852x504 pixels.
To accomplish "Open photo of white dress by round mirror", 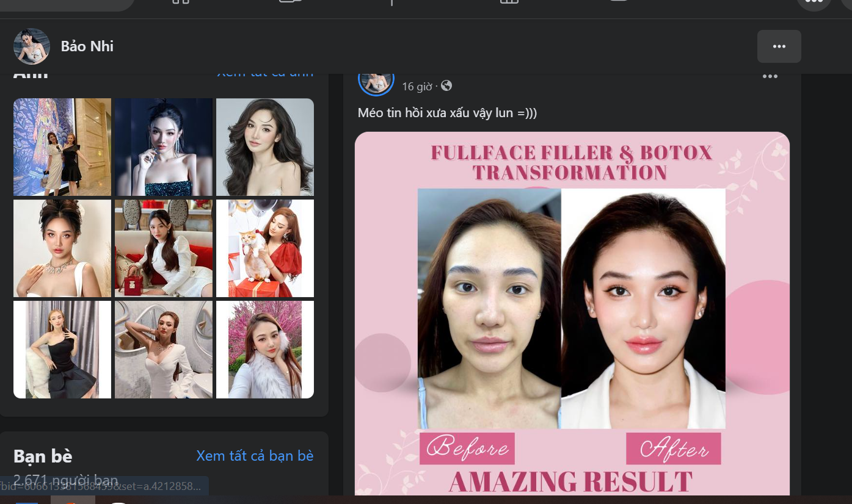I will 164,350.
